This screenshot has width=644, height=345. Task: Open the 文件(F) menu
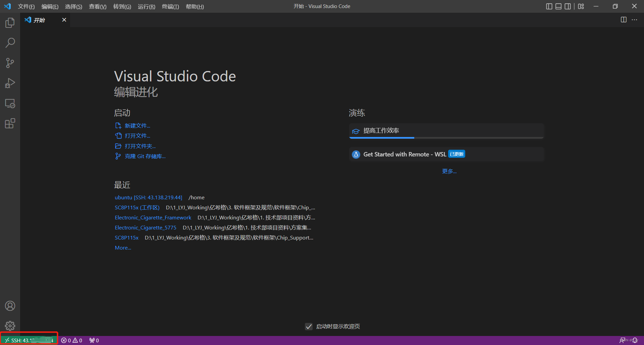(26, 7)
